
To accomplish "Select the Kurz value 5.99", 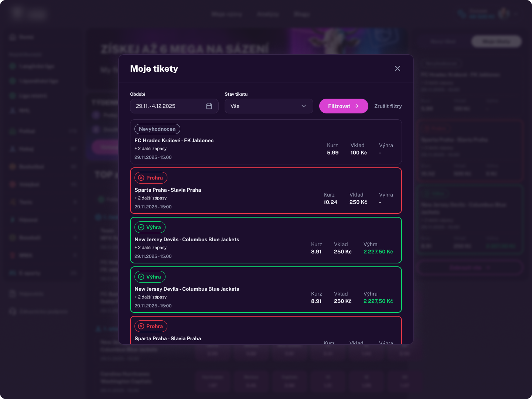I will (x=333, y=153).
